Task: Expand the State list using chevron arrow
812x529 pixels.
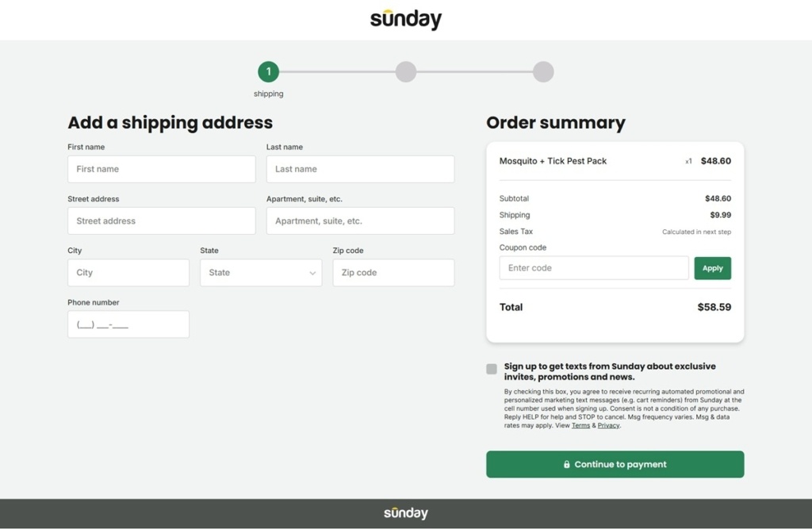Action: [x=312, y=273]
